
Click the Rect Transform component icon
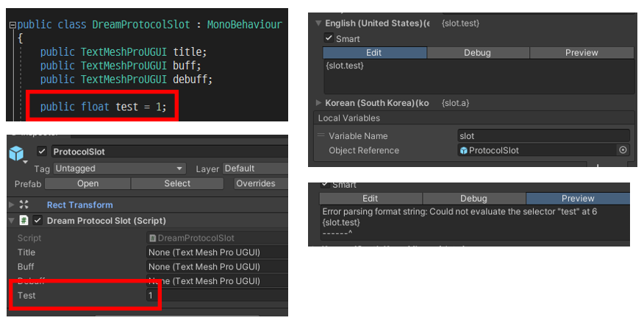pos(24,205)
